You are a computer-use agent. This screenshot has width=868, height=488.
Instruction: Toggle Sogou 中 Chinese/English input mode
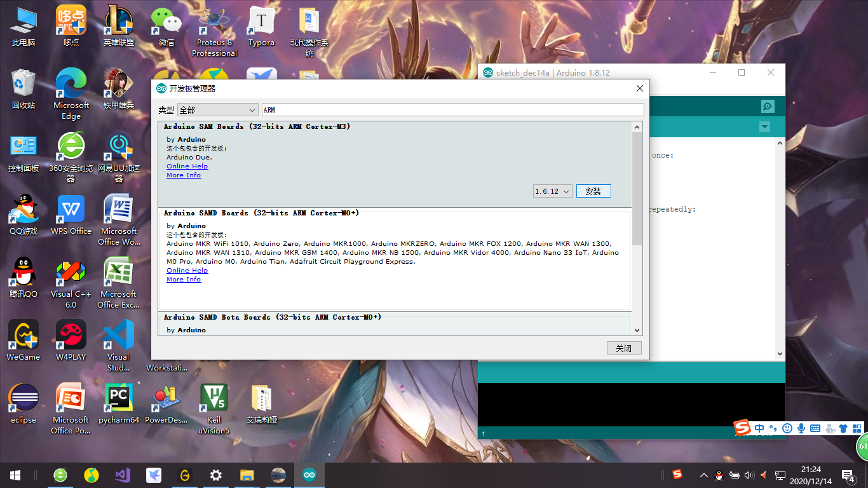(759, 428)
